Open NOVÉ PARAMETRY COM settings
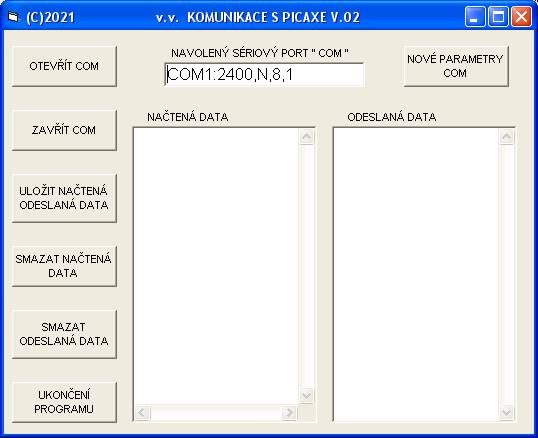 (456, 66)
